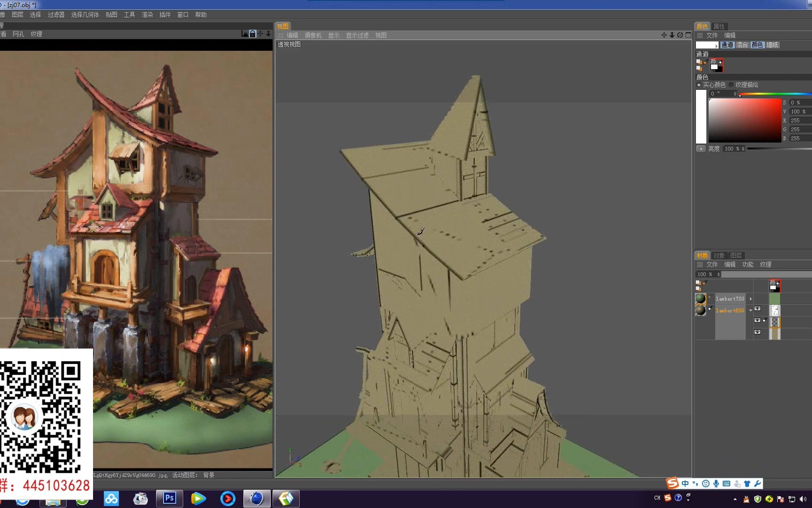
Task: Toggle visibility of the checkered layer
Action: (x=757, y=320)
